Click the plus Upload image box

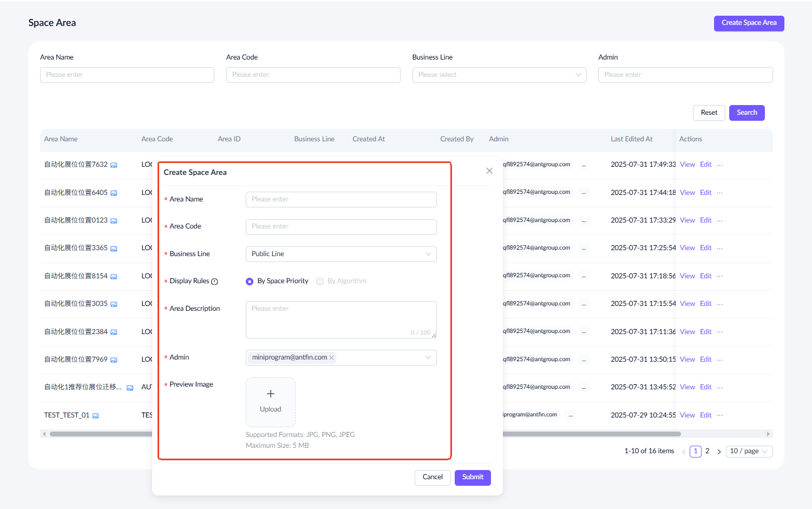[270, 402]
